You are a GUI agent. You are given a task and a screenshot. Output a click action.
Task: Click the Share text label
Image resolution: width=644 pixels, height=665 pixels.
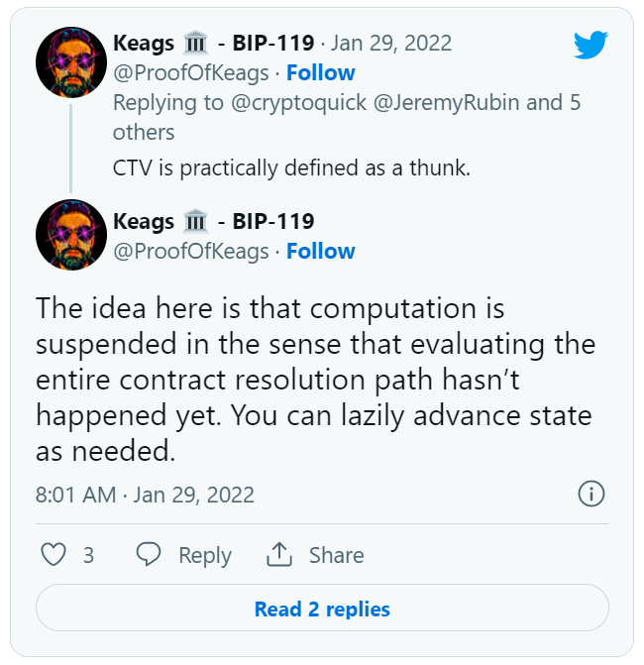(337, 555)
